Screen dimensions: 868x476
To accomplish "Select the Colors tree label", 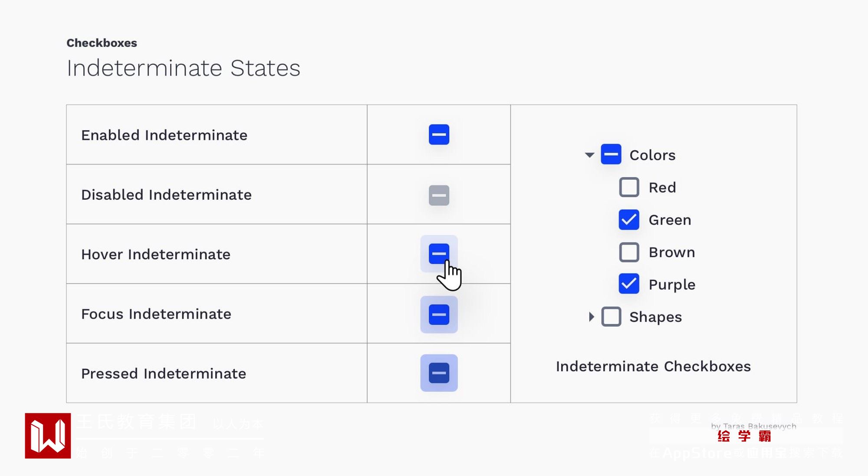I will 652,155.
